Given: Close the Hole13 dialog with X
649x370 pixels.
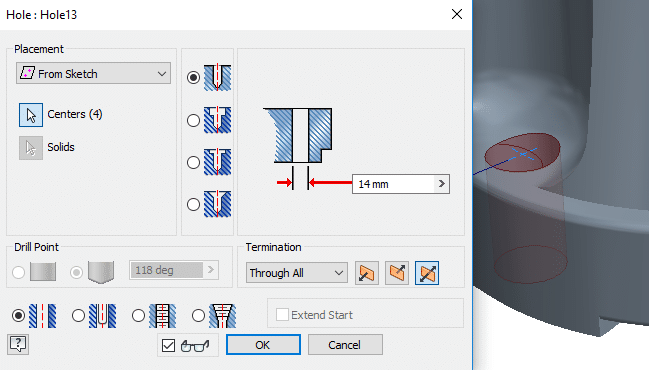Looking at the screenshot, I should pyautogui.click(x=457, y=14).
